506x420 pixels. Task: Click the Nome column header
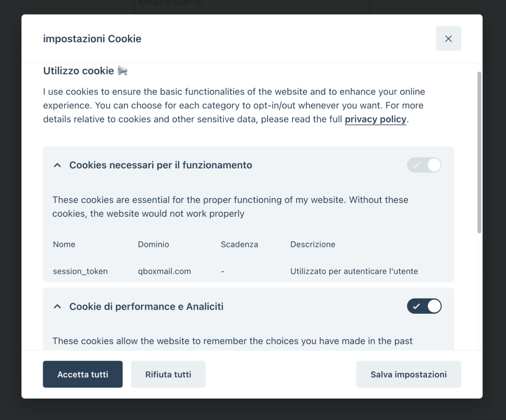[64, 245]
